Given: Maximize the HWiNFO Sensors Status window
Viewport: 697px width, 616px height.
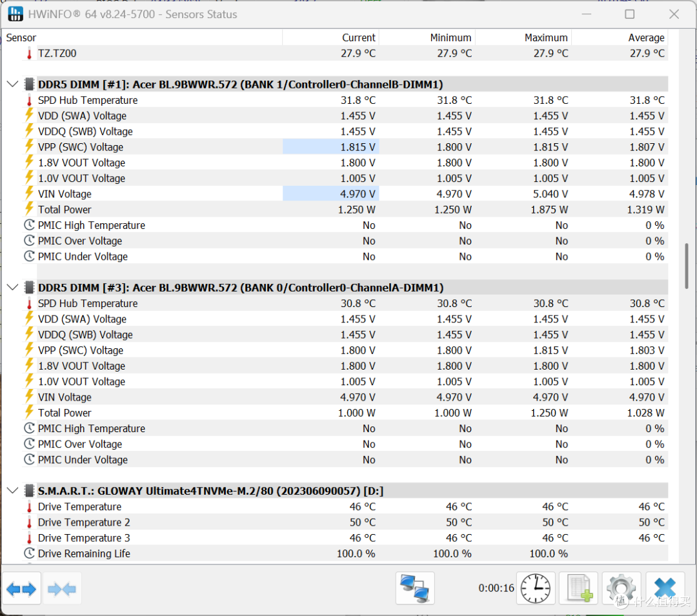Looking at the screenshot, I should click(630, 14).
